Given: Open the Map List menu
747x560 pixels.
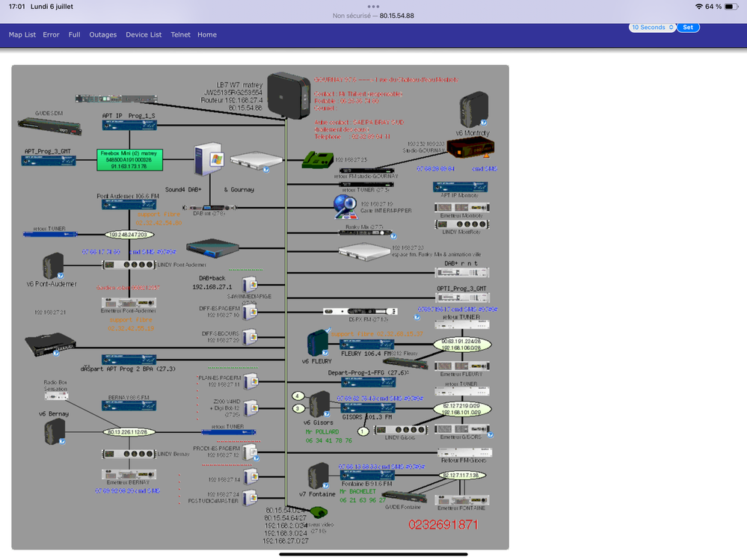Looking at the screenshot, I should click(x=22, y=34).
